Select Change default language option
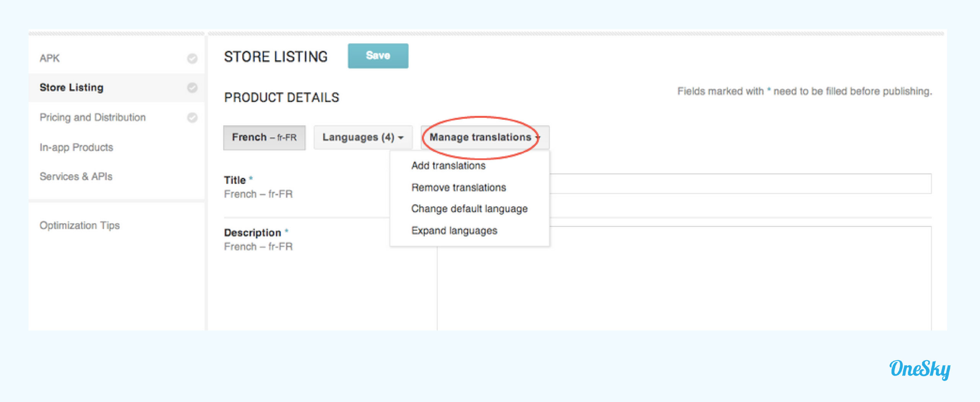This screenshot has width=980, height=402. [x=469, y=209]
